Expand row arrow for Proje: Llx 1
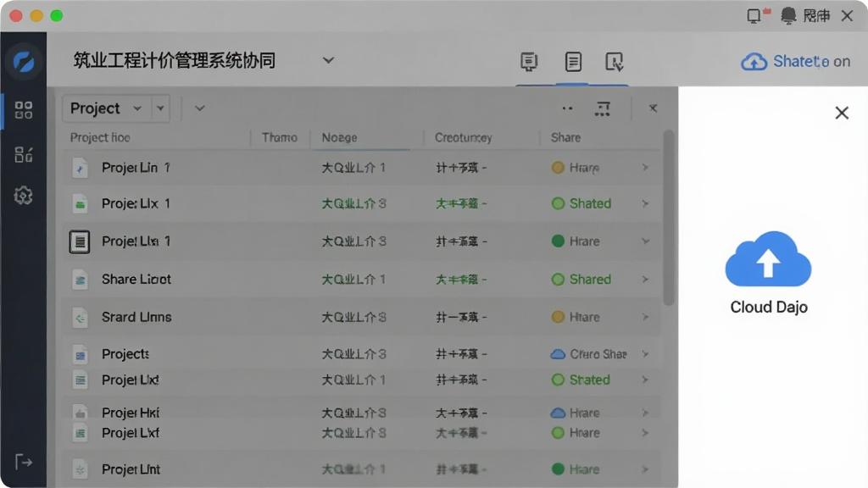The image size is (868, 488). [x=645, y=203]
